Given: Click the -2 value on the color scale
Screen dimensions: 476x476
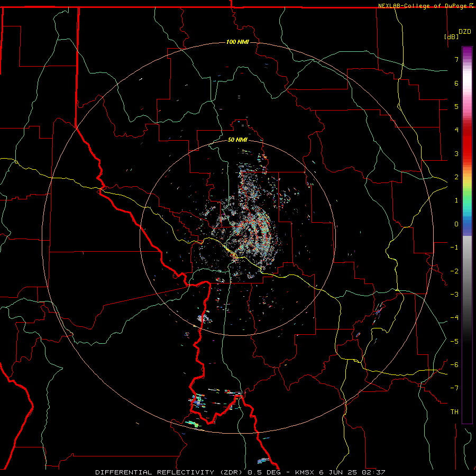Looking at the screenshot, I should click(454, 271).
